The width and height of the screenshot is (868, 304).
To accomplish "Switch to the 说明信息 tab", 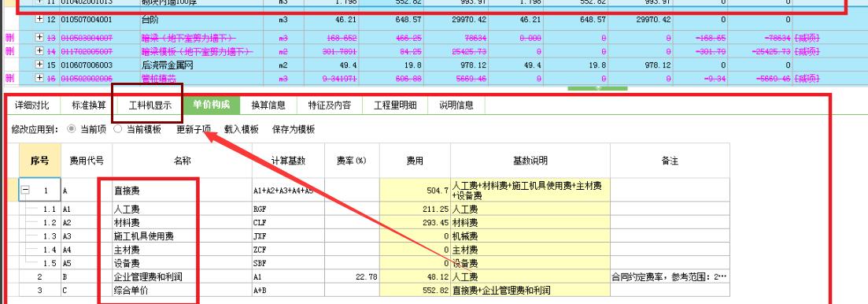I will click(x=457, y=105).
